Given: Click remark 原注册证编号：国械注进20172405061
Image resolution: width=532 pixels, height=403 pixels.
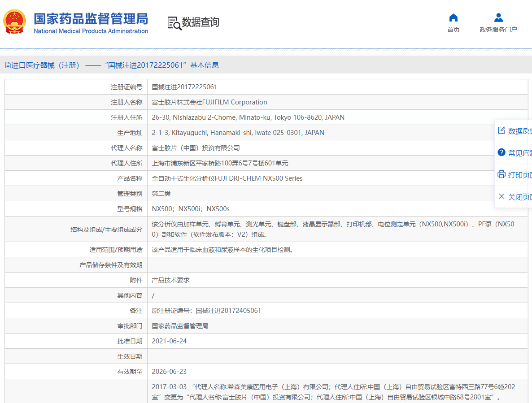Looking at the screenshot, I should pyautogui.click(x=206, y=311).
